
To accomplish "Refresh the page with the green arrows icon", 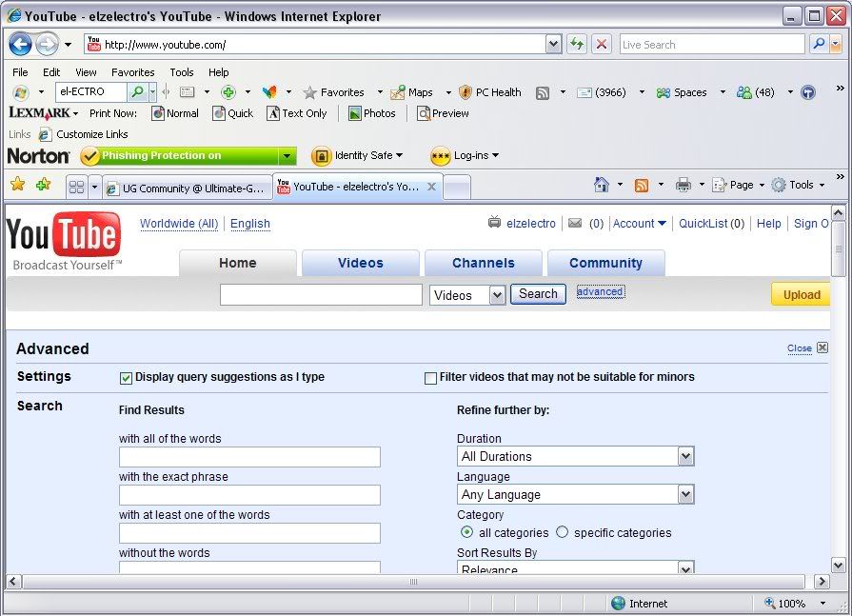I will [577, 44].
